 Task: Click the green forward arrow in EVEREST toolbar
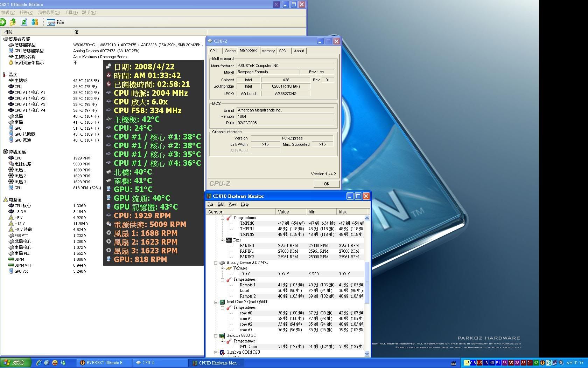coord(3,22)
